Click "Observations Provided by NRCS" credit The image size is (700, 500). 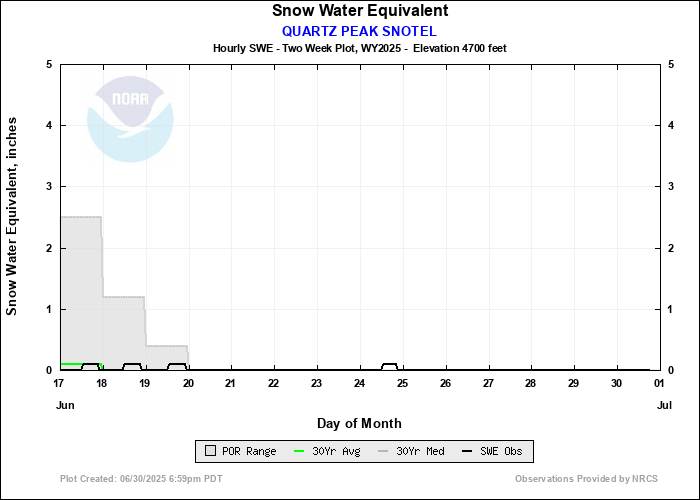[x=586, y=479]
